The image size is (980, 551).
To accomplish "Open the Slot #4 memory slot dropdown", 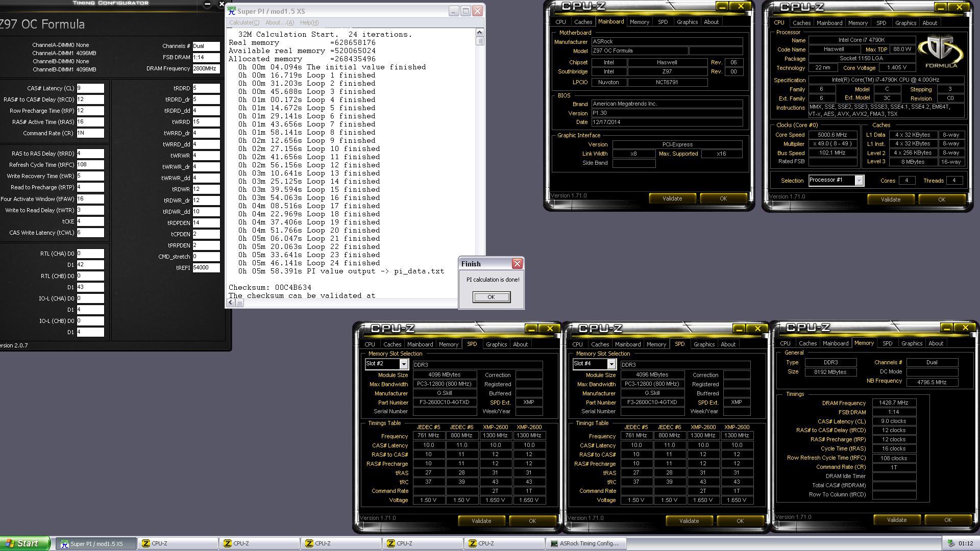I will tap(611, 364).
